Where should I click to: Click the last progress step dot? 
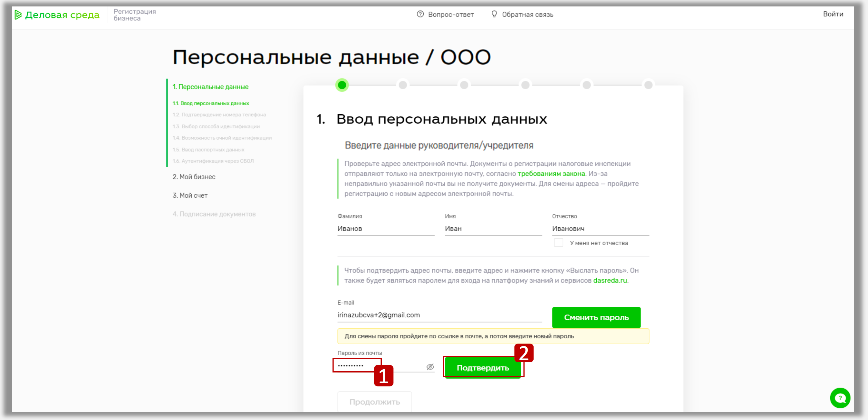[x=649, y=85]
